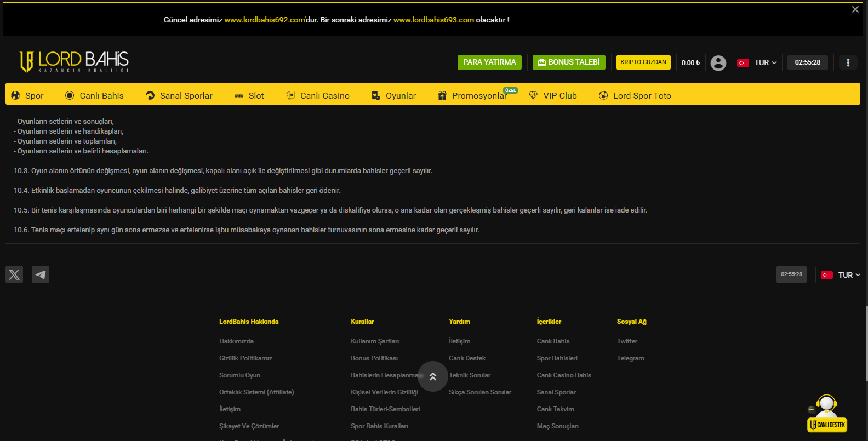Screen dimensions: 868x441
Task: Open Sorumlu Oyun link
Action: (239, 375)
